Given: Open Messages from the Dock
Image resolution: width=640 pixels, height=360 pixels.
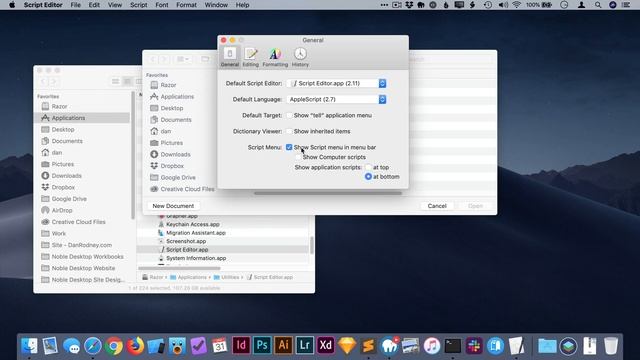Looking at the screenshot, I should click(x=71, y=346).
